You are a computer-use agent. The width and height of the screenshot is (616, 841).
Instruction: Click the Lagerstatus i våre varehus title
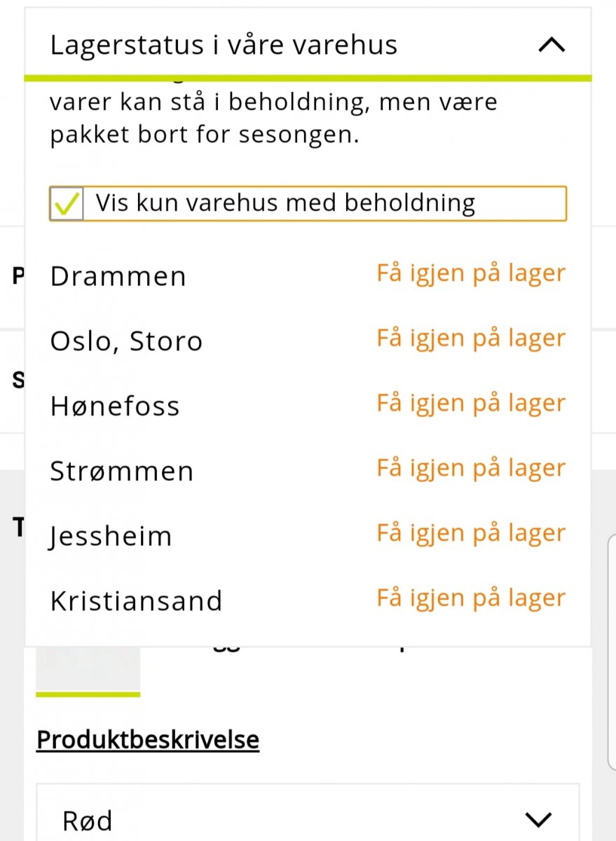(x=224, y=46)
